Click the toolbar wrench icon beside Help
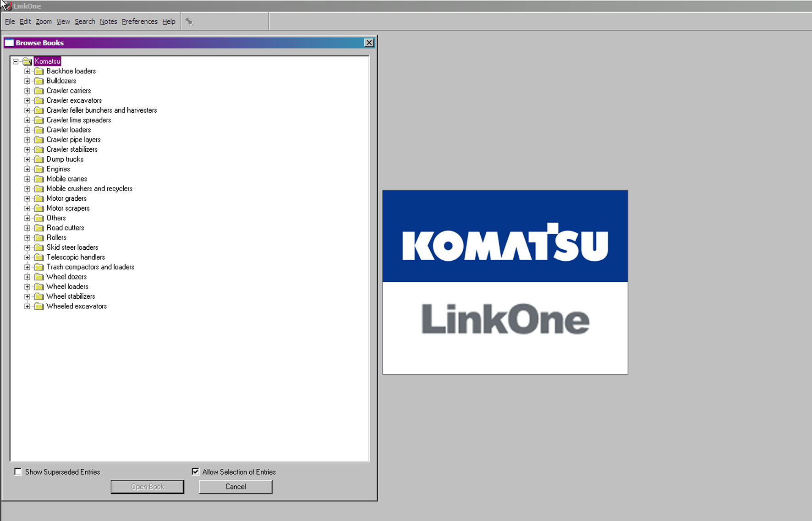The image size is (812, 521). tap(189, 22)
